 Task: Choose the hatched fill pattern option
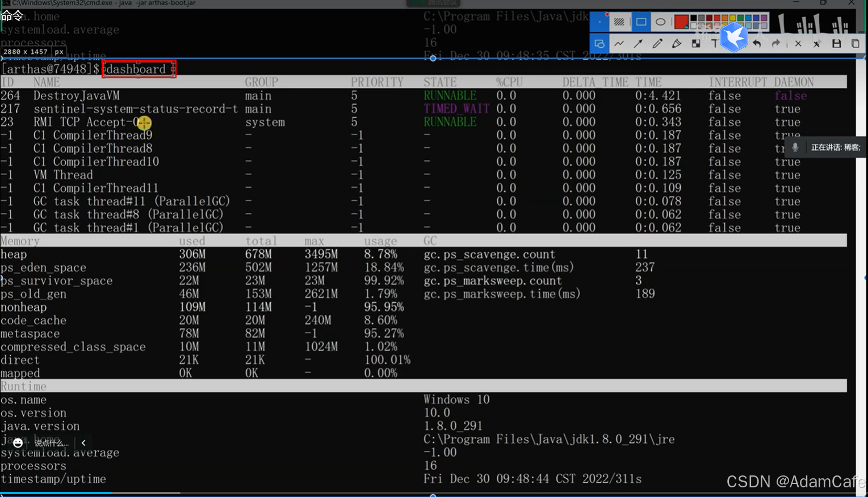pos(619,22)
